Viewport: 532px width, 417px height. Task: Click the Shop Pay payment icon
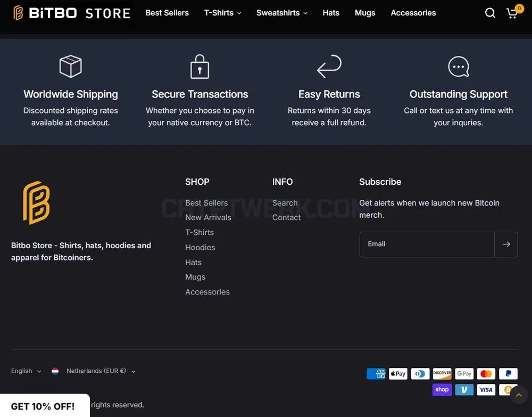point(442,389)
